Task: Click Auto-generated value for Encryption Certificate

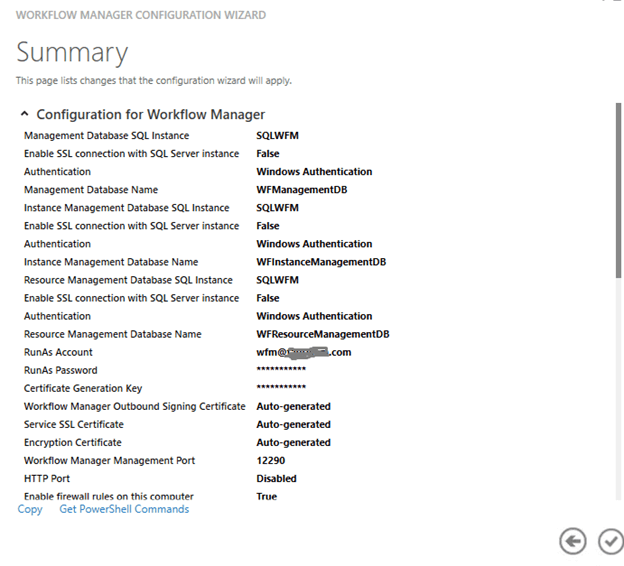Action: (293, 443)
